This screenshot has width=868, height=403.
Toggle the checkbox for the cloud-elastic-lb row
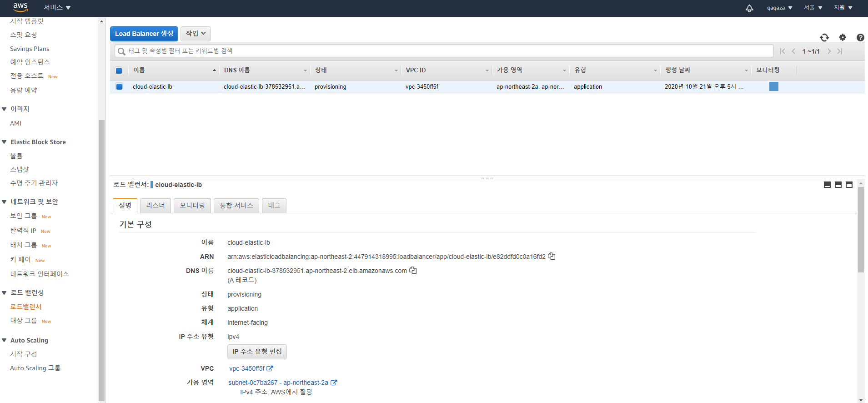[119, 87]
